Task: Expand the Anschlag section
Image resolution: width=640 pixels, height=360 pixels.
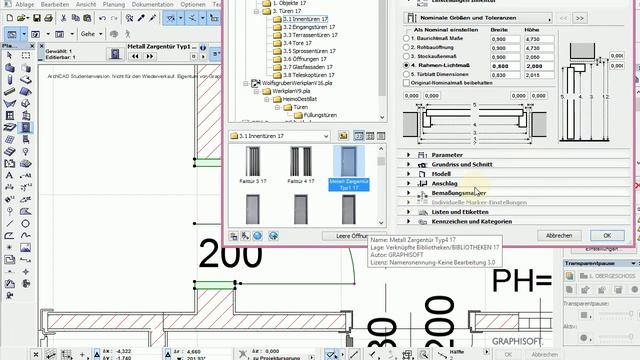Action: 409,183
